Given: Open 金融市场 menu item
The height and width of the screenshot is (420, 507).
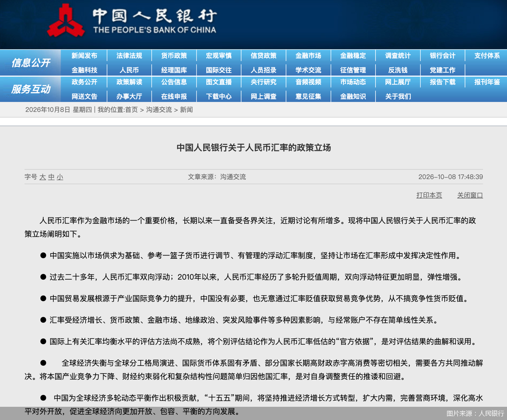Looking at the screenshot, I should [308, 56].
